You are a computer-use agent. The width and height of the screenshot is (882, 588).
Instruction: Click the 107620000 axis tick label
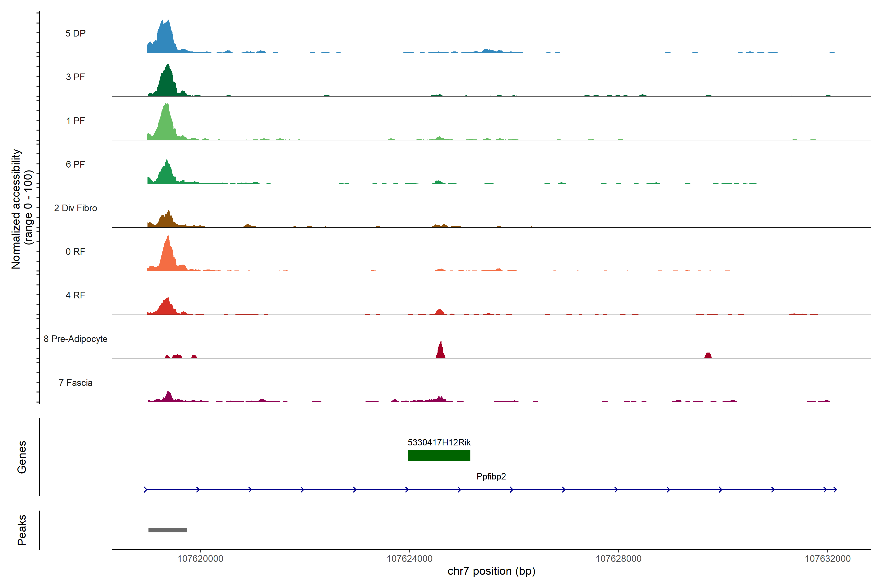pyautogui.click(x=200, y=559)
